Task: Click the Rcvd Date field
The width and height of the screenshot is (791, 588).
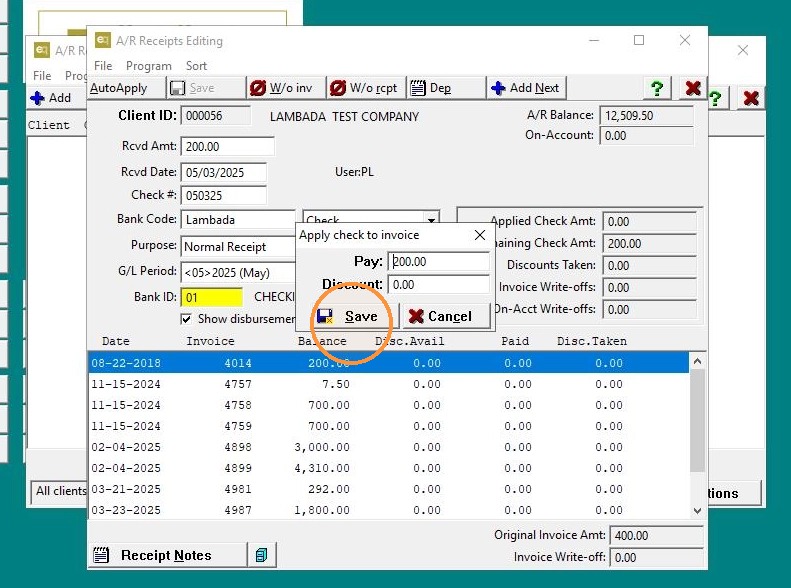Action: (223, 172)
